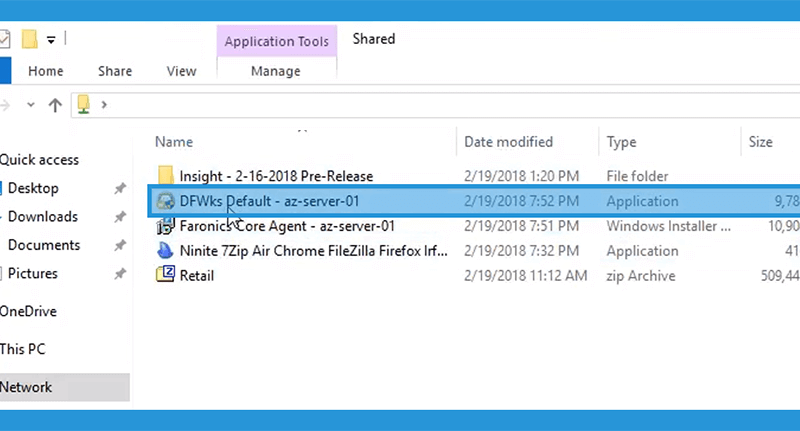Expand the recent locations dropdown arrow
The image size is (800, 431).
[31, 105]
